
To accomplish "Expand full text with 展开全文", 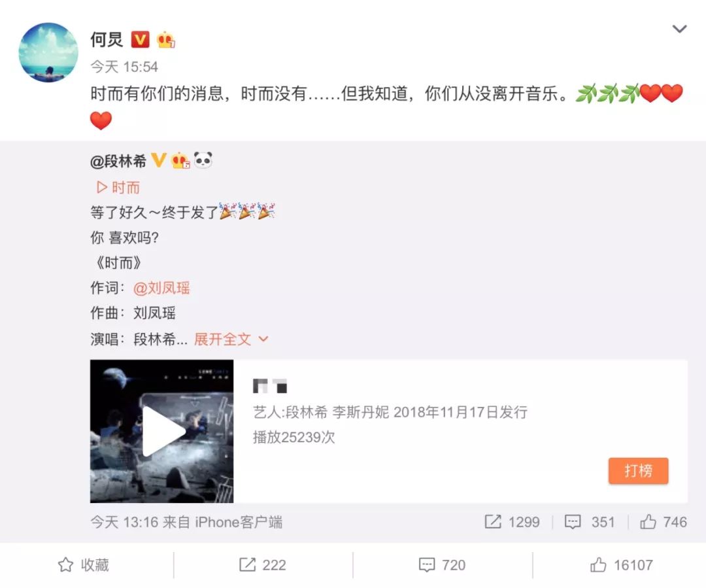I will pyautogui.click(x=231, y=339).
